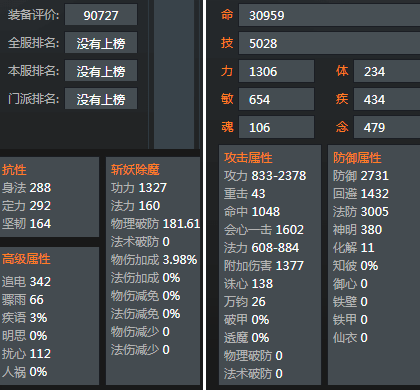Click the 法伤减免 0% entry
Image resolution: width=420 pixels, height=390 pixels.
[145, 314]
